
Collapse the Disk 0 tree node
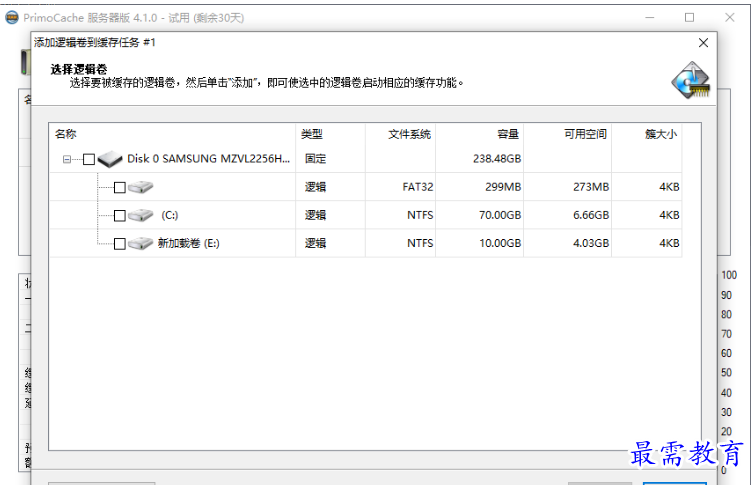67,159
